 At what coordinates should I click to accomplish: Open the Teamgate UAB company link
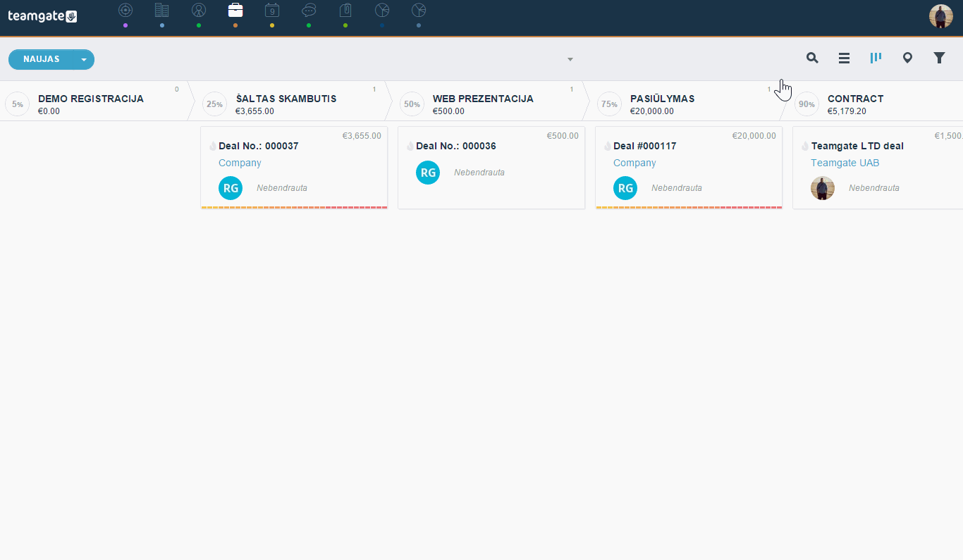click(845, 163)
